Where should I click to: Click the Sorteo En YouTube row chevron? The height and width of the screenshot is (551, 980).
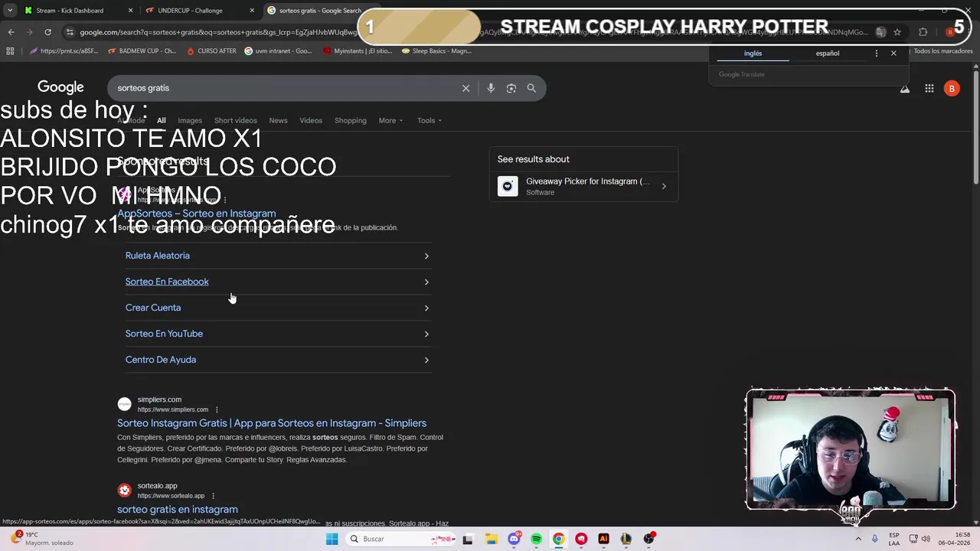coord(426,334)
